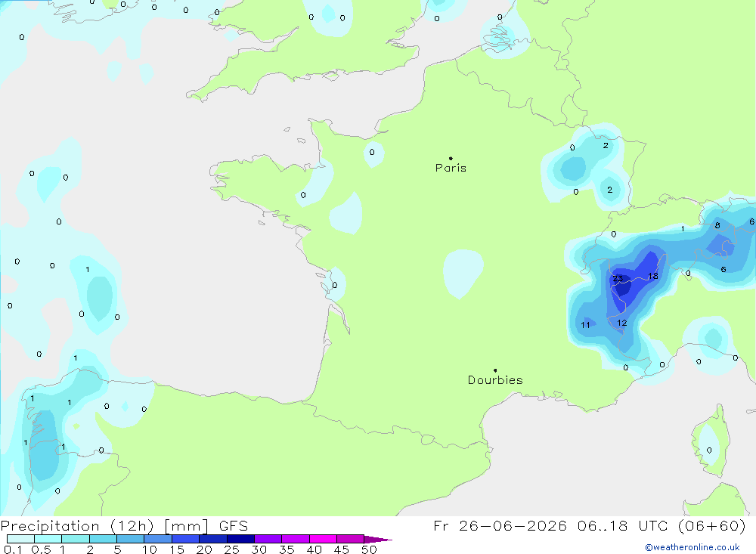
Task: Pick the 45–50 mm legend swatch
Action: point(351,539)
